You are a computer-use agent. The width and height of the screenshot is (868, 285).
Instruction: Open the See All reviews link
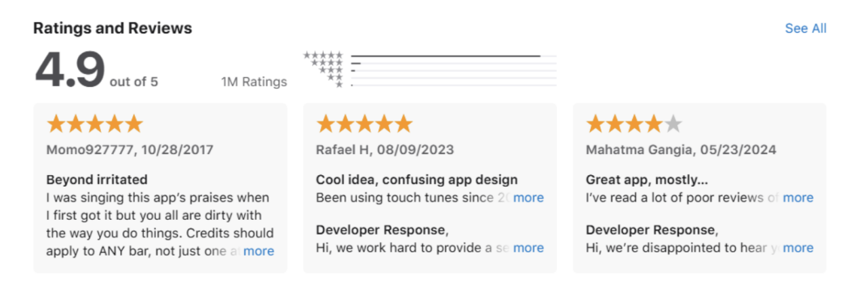click(x=806, y=28)
